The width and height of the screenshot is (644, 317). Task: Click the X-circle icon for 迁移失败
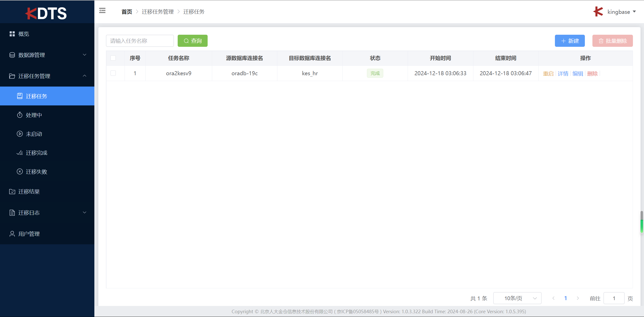tap(20, 172)
